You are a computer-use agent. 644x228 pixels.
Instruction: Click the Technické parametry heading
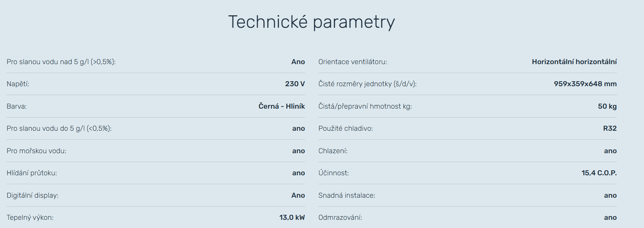pyautogui.click(x=311, y=22)
